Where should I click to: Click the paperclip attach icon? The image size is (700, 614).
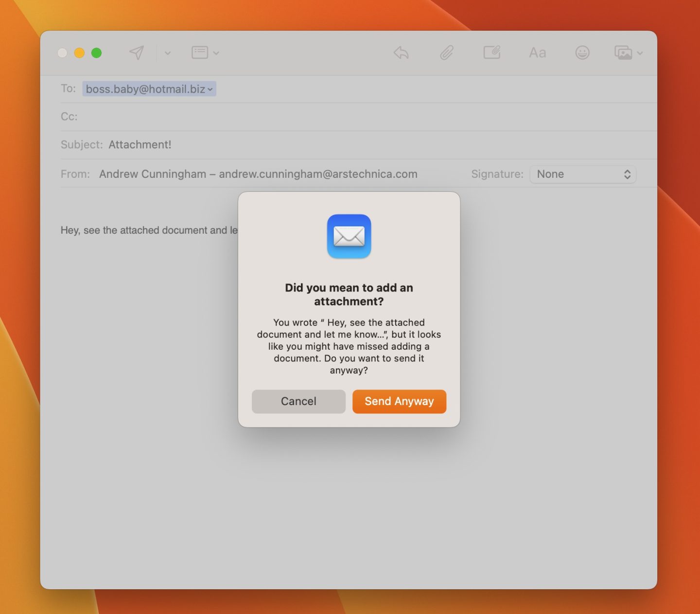click(x=446, y=52)
